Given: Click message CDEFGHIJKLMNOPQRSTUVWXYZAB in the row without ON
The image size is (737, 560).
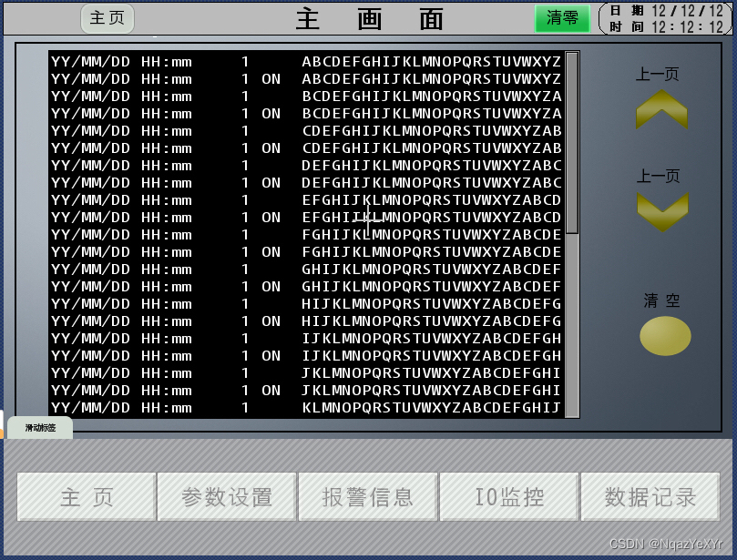Looking at the screenshot, I should point(432,131).
